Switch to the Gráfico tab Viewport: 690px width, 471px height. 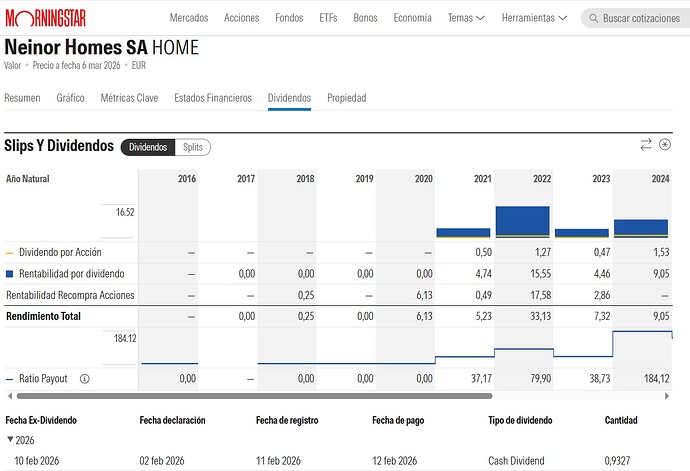coord(70,98)
